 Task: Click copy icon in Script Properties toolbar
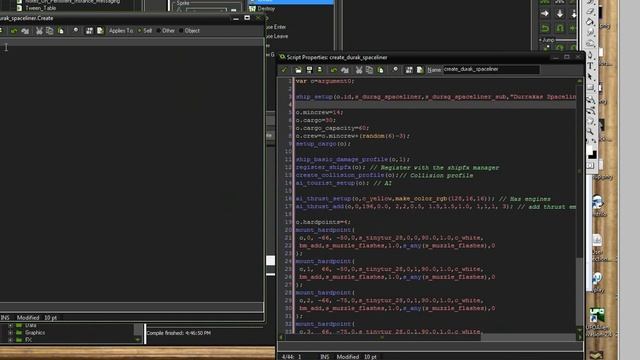(369, 70)
